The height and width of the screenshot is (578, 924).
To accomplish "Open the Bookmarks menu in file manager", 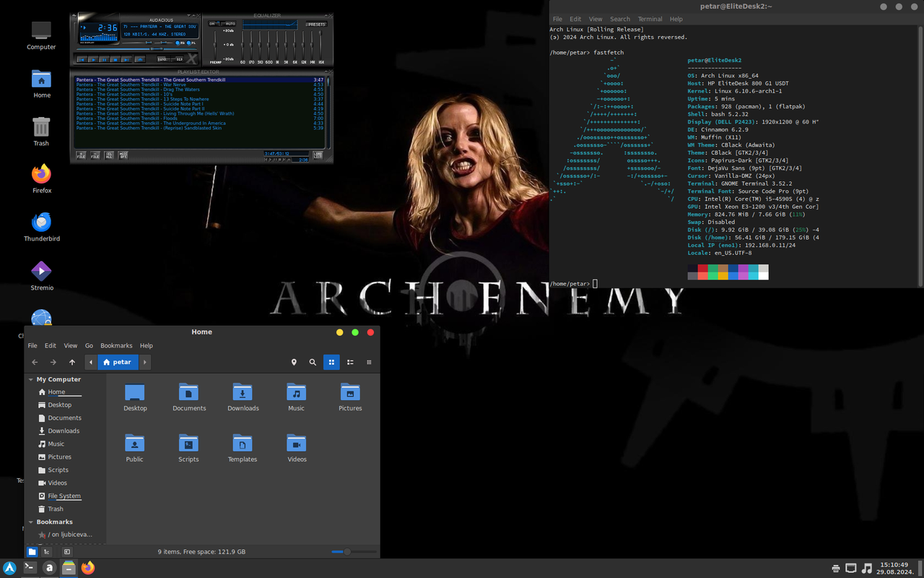I will (x=116, y=345).
